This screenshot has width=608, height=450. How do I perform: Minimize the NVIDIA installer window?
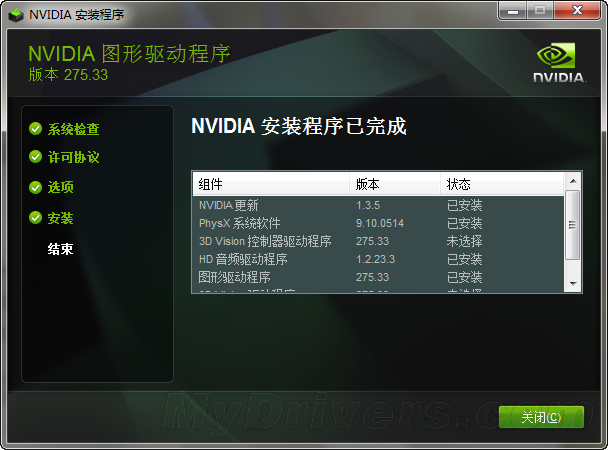point(513,10)
